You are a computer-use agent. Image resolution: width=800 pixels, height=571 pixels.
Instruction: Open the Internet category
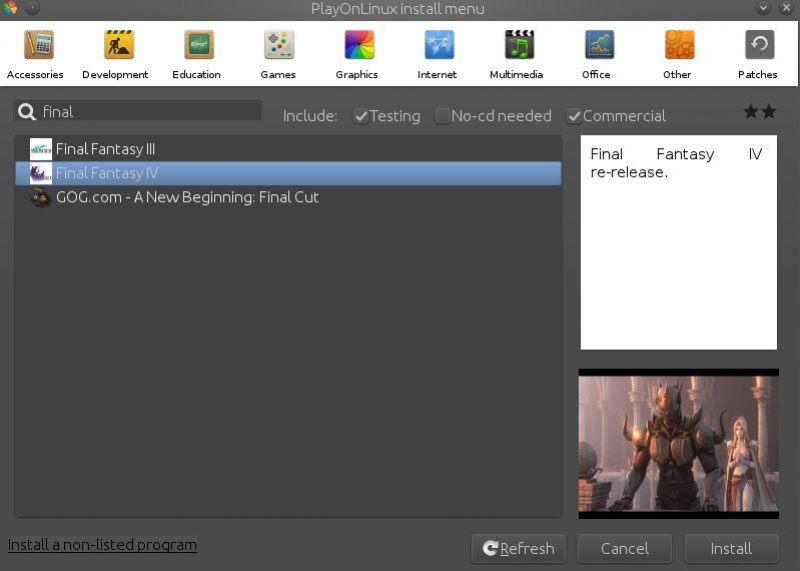tap(437, 54)
